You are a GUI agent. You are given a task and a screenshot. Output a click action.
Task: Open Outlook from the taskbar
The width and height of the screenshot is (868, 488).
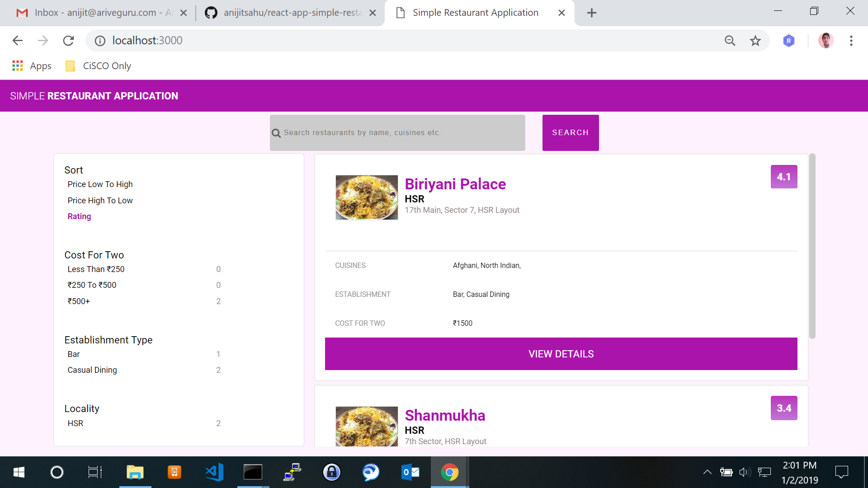point(410,472)
